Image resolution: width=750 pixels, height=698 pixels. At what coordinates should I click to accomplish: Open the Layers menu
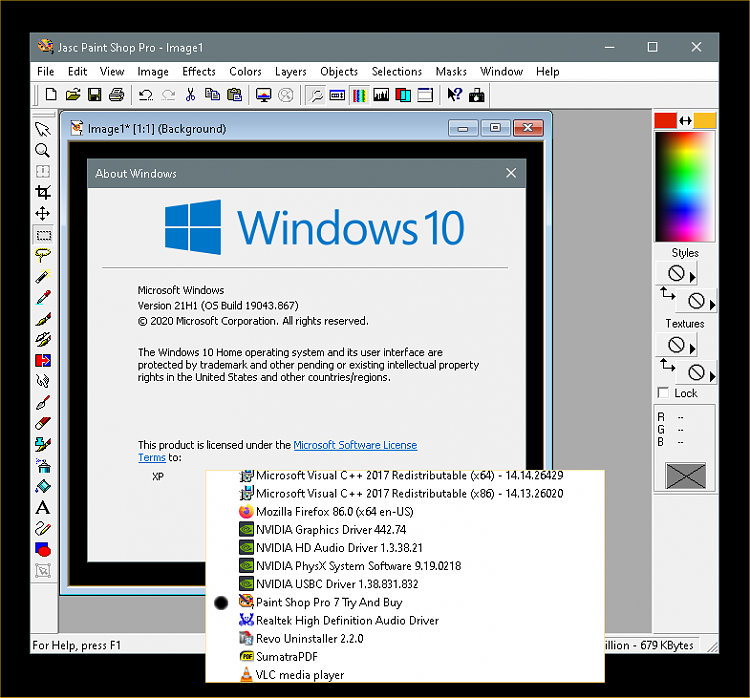coord(290,71)
